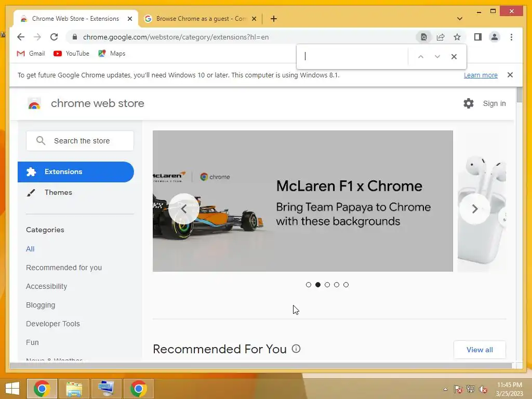The height and width of the screenshot is (399, 532).
Task: Open the side panel icon
Action: pos(478,37)
